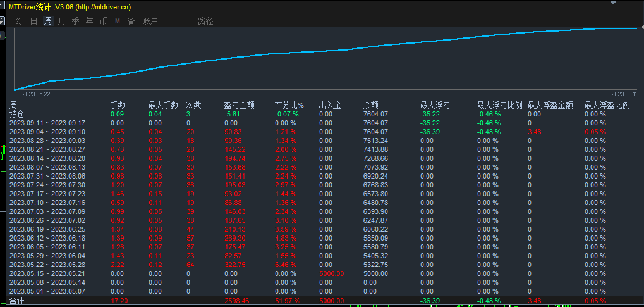Open the 季 quarterly tab
The width and height of the screenshot is (644, 307).
point(76,21)
